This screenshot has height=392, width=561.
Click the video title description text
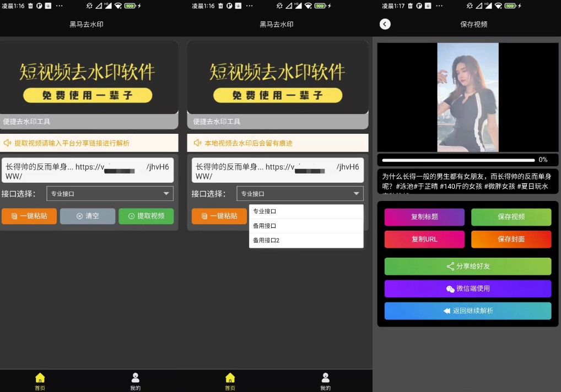(x=467, y=182)
